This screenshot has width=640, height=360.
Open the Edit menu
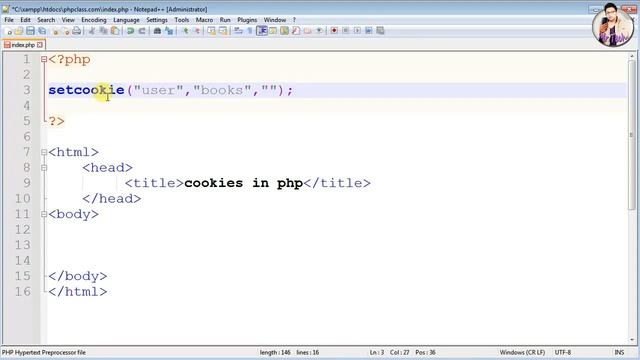tap(25, 20)
